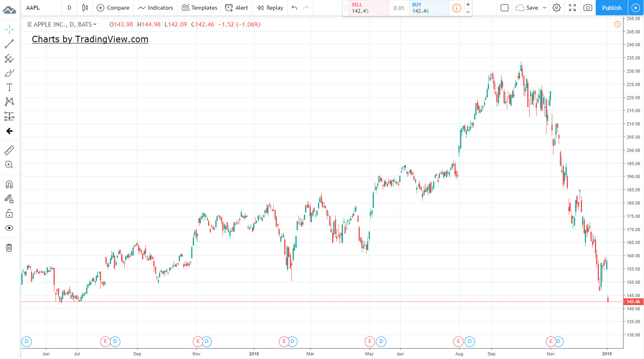The image size is (644, 359).
Task: Select the pitchfork tool
Action: point(9,59)
